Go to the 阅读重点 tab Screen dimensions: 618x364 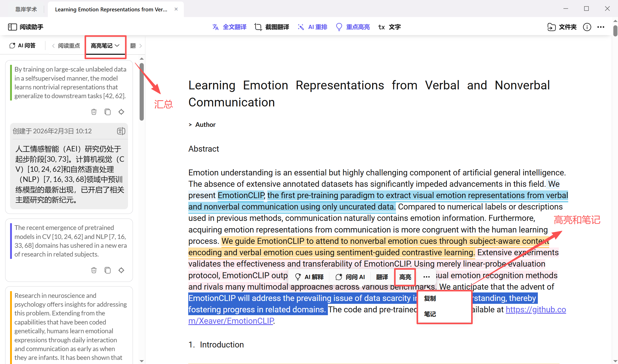pos(69,46)
